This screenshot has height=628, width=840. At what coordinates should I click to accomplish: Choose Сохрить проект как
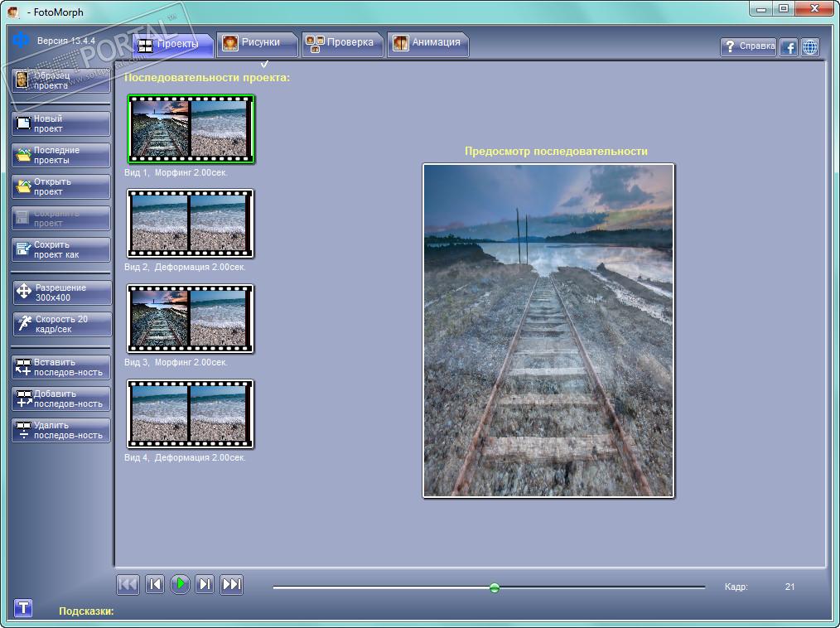tap(60, 249)
